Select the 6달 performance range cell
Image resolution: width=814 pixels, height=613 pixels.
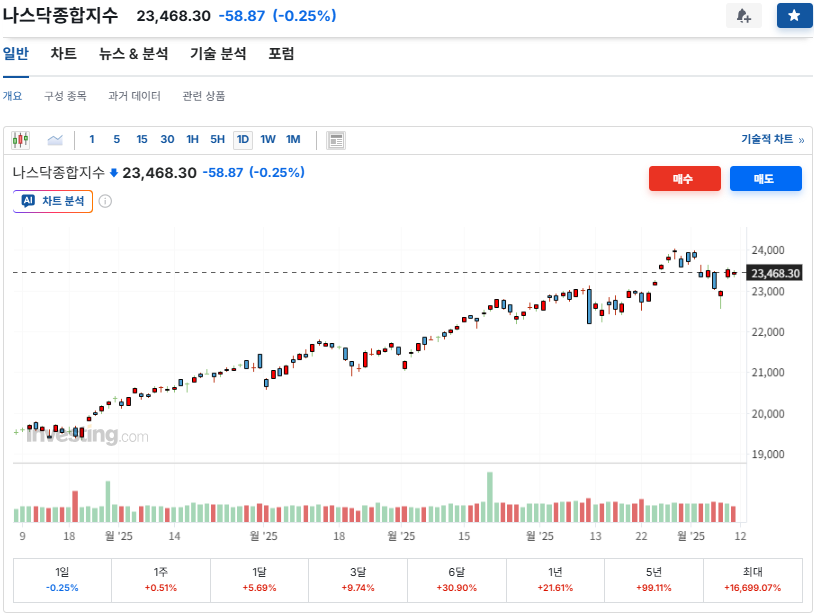click(x=457, y=580)
